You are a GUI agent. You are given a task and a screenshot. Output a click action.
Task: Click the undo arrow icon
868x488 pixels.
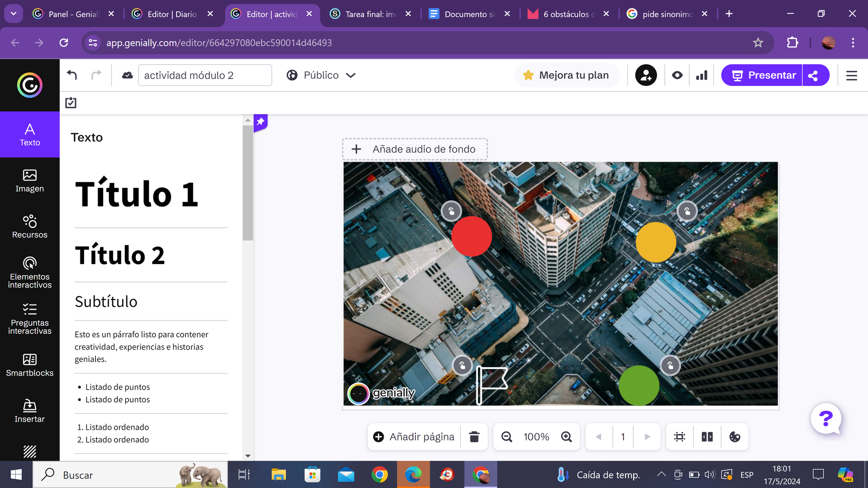pyautogui.click(x=72, y=75)
